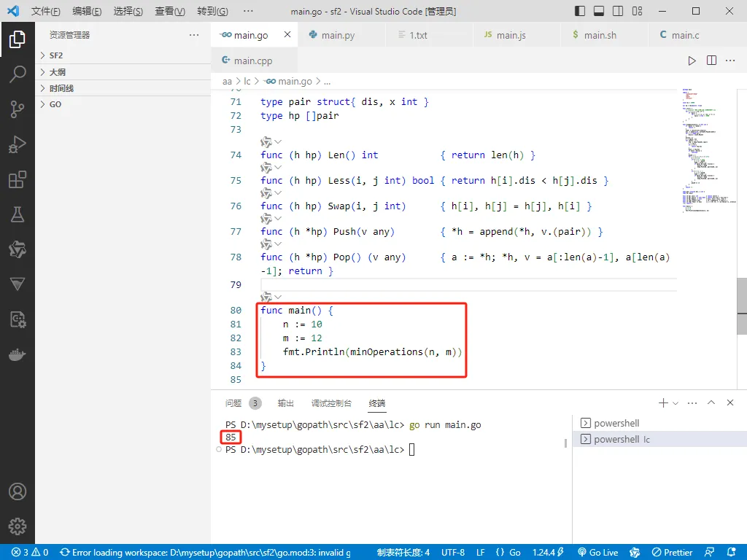The width and height of the screenshot is (747, 560).
Task: Toggle the bottom panel layout icon
Action: [x=599, y=11]
